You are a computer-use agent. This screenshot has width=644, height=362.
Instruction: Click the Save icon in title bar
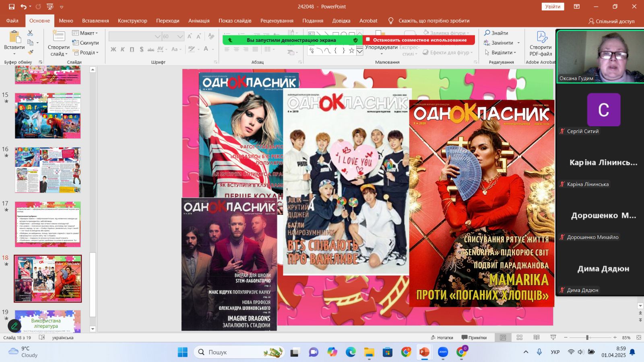click(12, 6)
